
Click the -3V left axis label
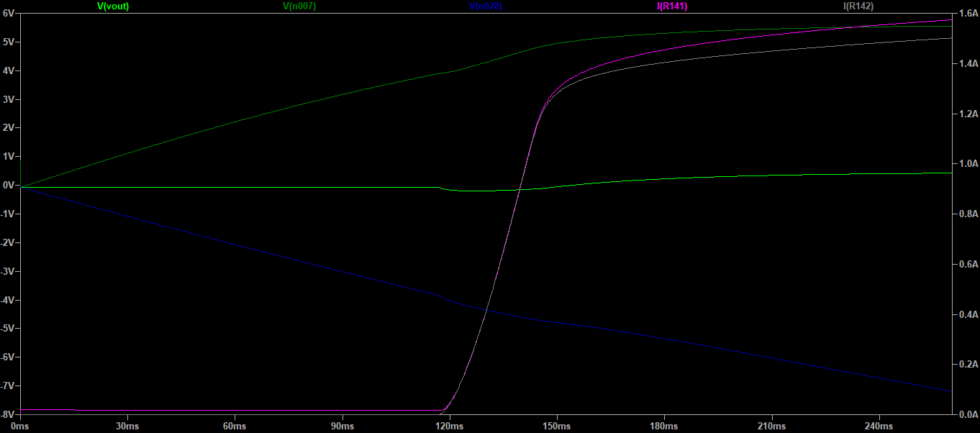click(x=9, y=271)
